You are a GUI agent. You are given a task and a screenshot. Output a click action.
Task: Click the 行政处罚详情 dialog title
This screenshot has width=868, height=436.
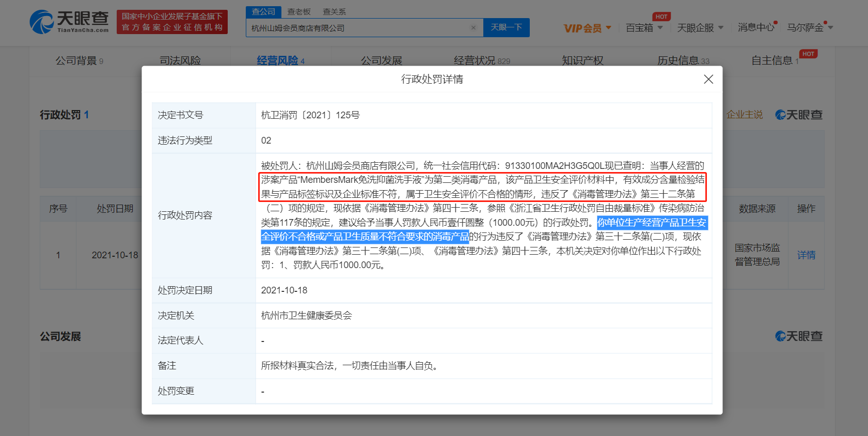point(432,79)
